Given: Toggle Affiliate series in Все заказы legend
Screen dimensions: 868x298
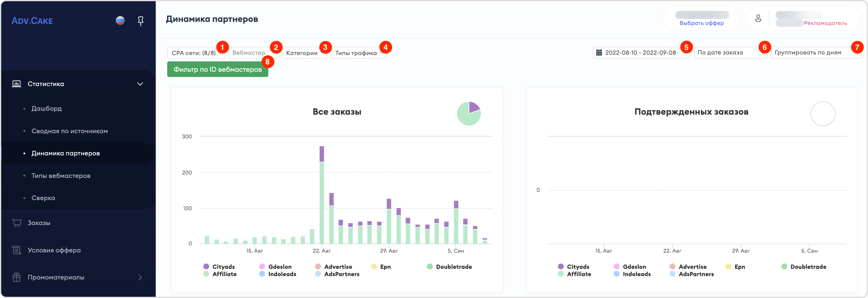Looking at the screenshot, I should pyautogui.click(x=220, y=274).
